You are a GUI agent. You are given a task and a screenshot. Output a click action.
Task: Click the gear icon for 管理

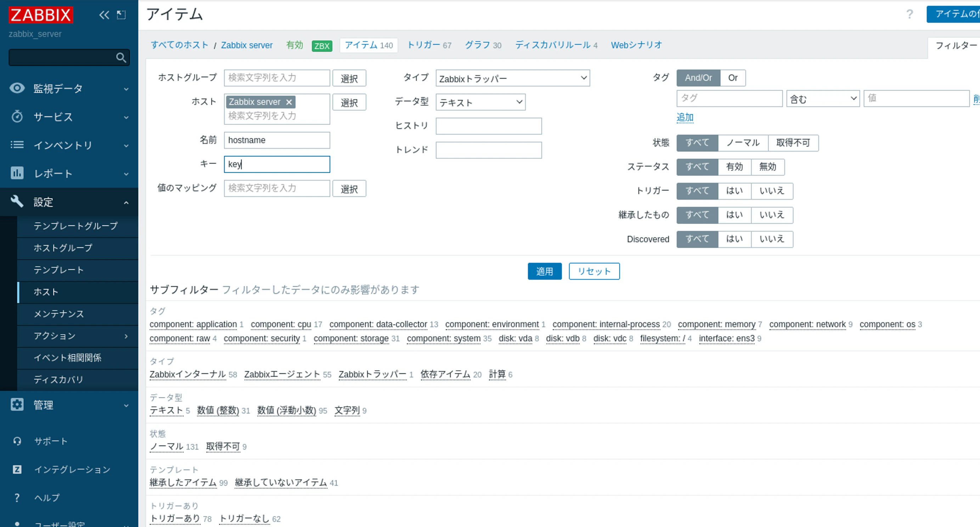(x=17, y=404)
